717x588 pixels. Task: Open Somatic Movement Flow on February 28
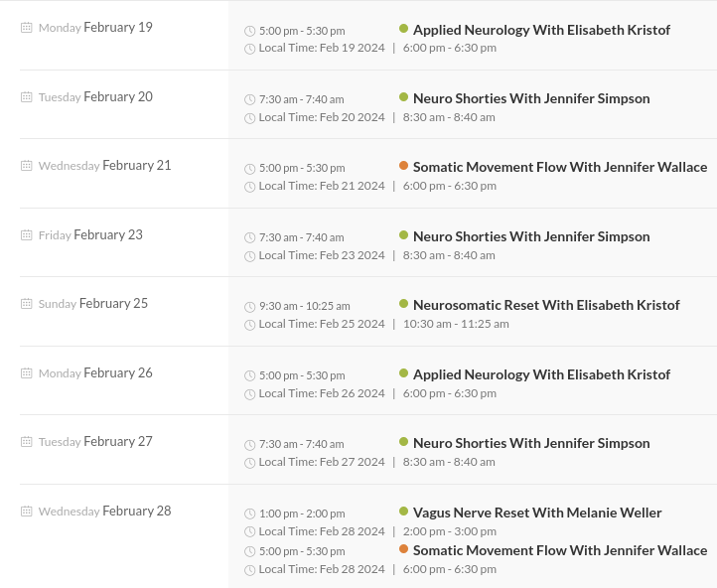560,550
